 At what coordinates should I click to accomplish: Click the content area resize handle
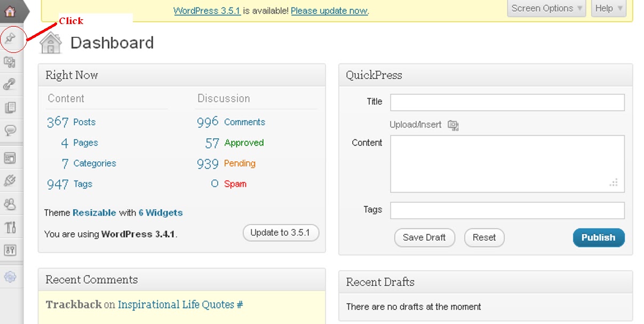tap(614, 183)
